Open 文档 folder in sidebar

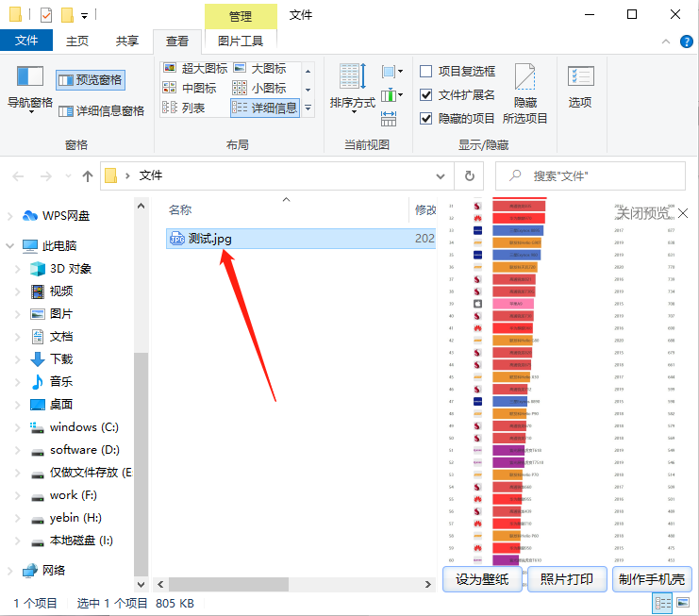(x=61, y=337)
